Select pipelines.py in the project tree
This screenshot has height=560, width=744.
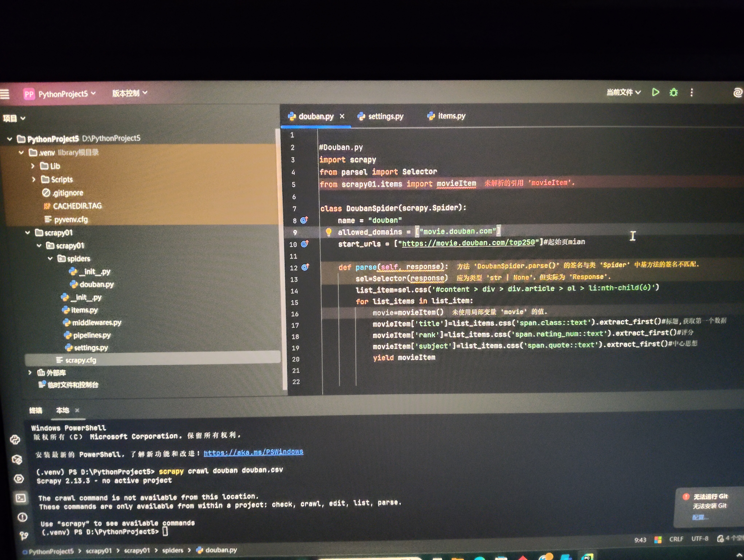click(92, 335)
